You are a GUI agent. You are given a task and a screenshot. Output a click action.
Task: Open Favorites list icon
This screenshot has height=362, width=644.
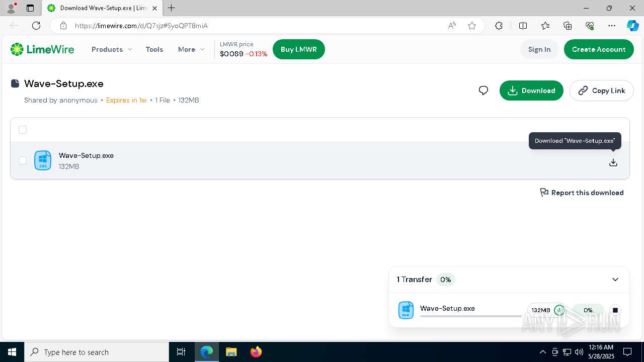545,26
